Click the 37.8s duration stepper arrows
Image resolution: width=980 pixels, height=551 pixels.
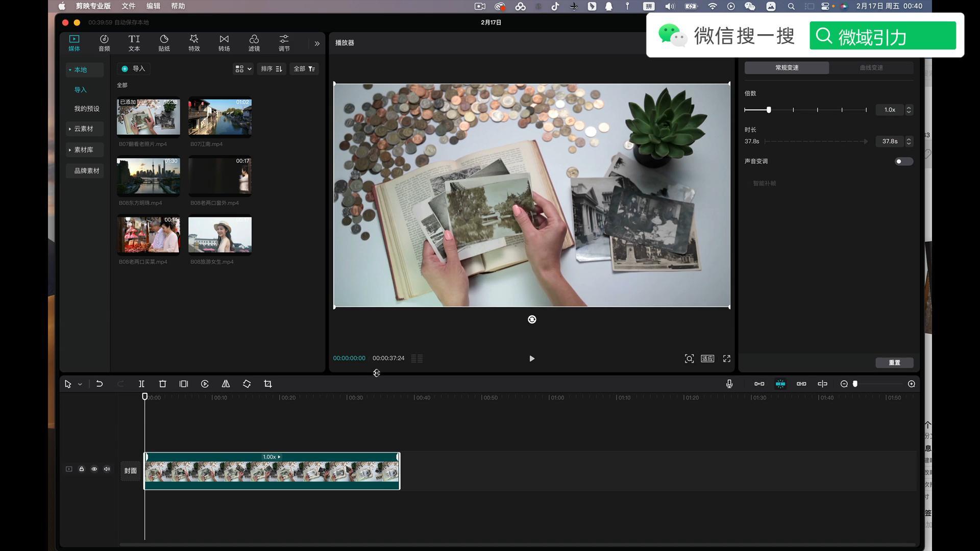pyautogui.click(x=909, y=141)
